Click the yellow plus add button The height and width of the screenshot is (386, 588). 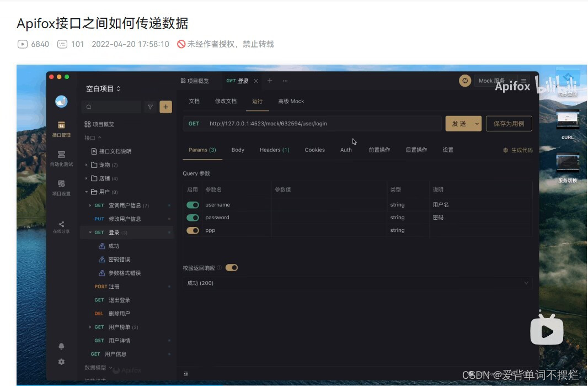pyautogui.click(x=165, y=107)
